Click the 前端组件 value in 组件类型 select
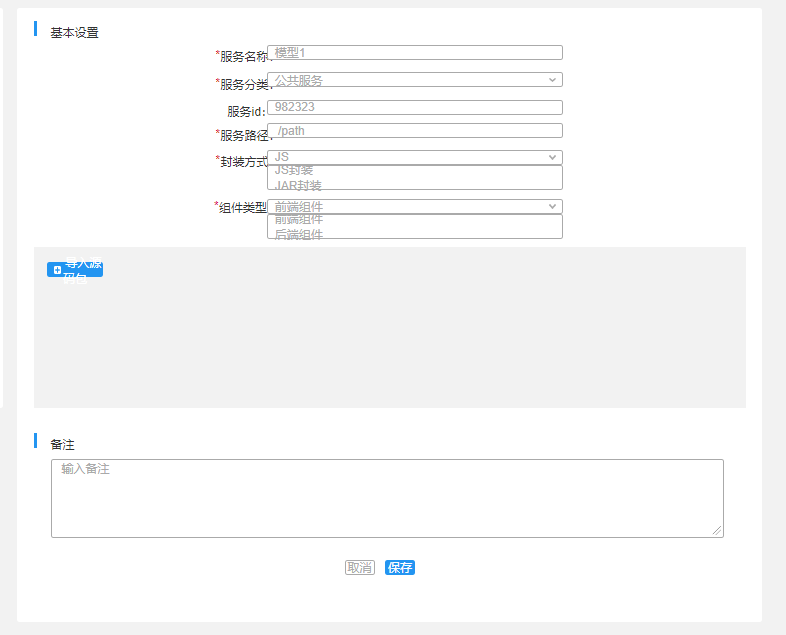This screenshot has width=786, height=635. click(299, 206)
